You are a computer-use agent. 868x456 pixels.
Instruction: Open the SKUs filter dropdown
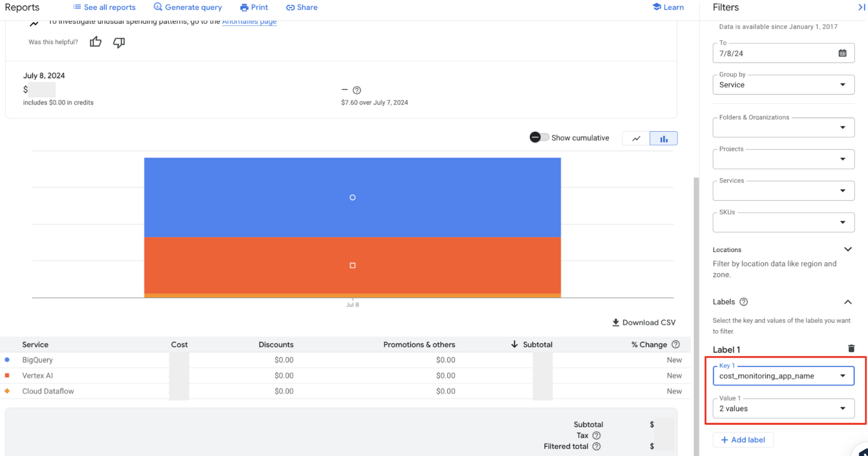click(784, 222)
